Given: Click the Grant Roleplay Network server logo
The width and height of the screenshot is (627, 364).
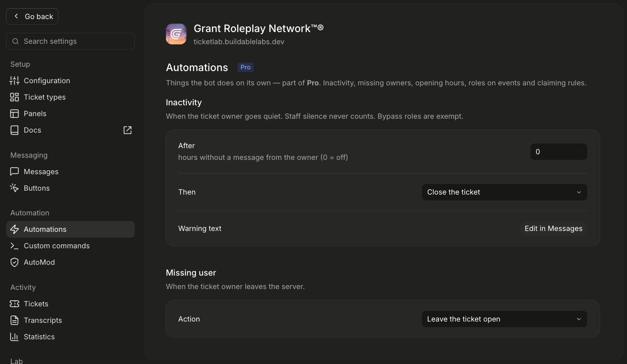Looking at the screenshot, I should tap(176, 34).
